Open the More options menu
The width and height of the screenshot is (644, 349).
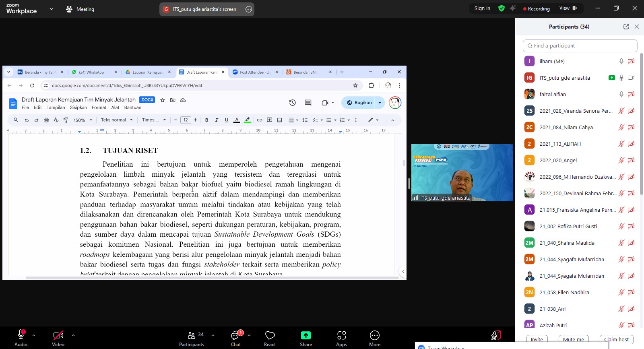374,338
